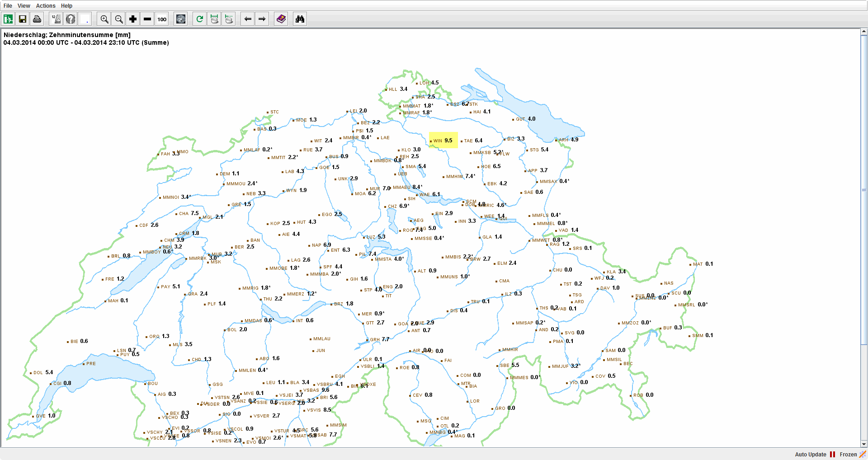Print the precipitation map
The image size is (868, 460).
click(37, 19)
